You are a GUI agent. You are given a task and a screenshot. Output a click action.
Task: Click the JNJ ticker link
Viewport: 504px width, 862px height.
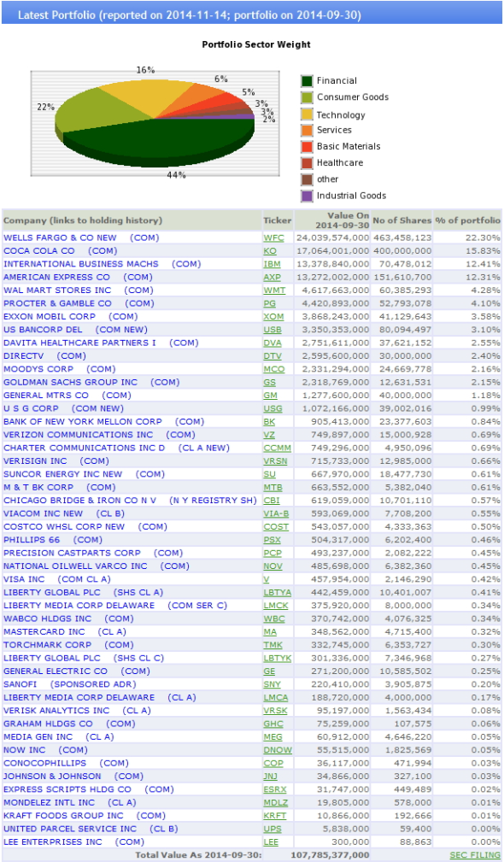[272, 777]
